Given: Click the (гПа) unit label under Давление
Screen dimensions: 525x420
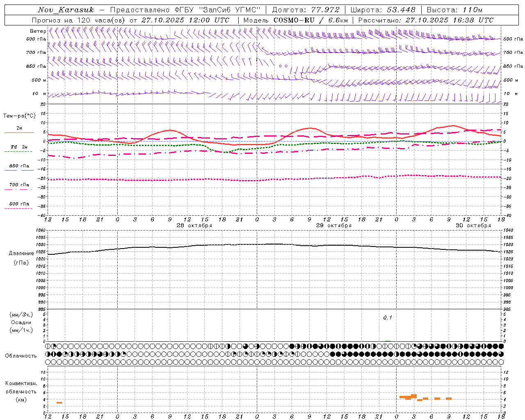Looking at the screenshot, I should (21, 262).
